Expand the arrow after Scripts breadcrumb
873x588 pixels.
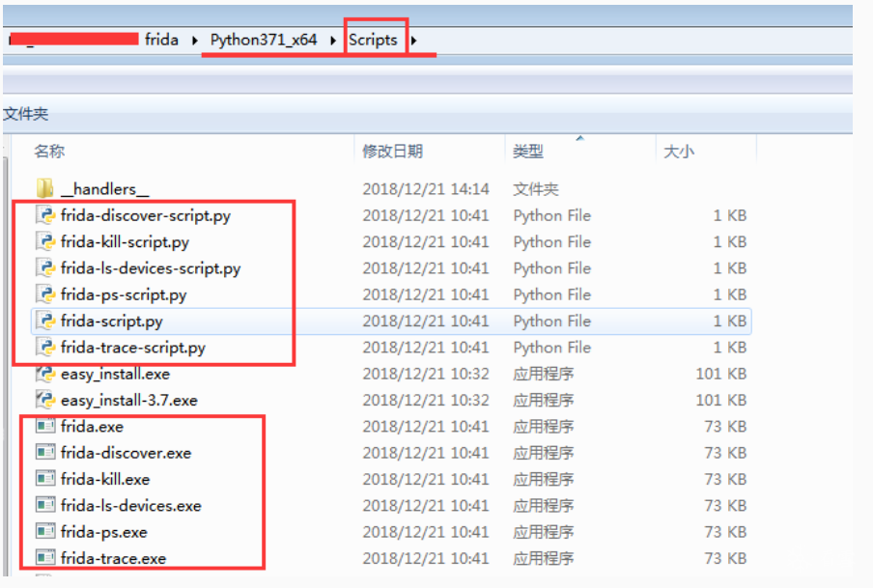click(x=413, y=41)
